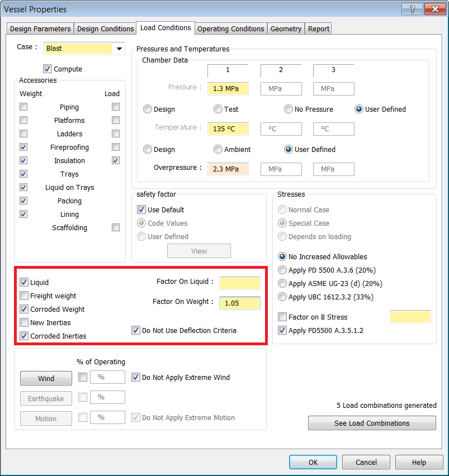The height and width of the screenshot is (476, 449).
Task: Enable the Scaffolding load checkbox
Action: pos(116,227)
